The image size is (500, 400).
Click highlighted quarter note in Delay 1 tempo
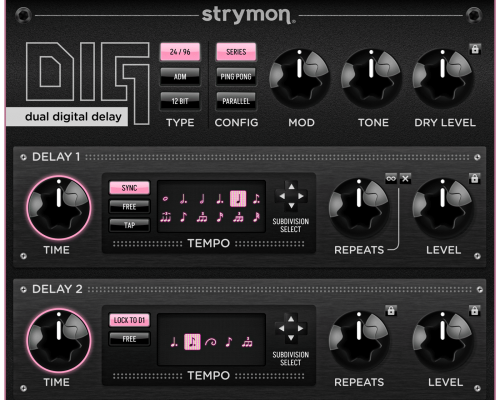pyautogui.click(x=238, y=199)
